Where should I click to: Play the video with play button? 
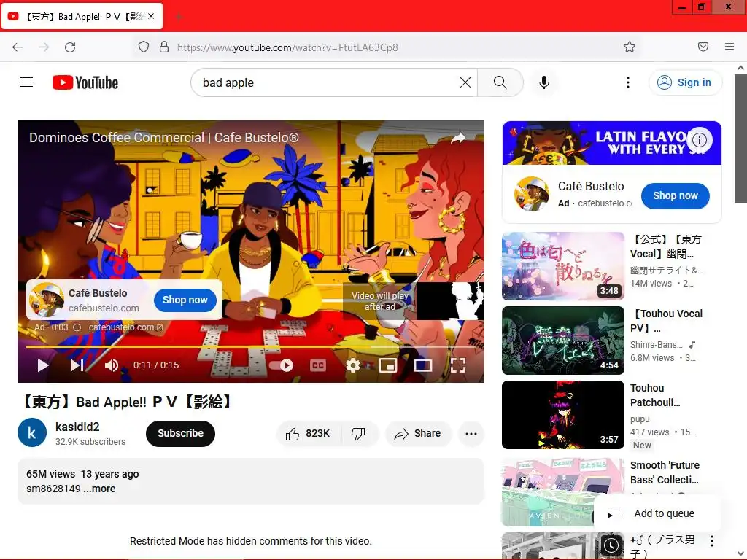pyautogui.click(x=43, y=365)
